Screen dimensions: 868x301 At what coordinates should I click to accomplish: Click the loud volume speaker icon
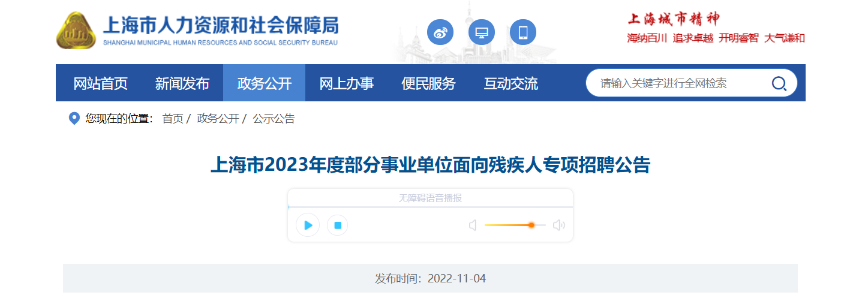coord(559,225)
